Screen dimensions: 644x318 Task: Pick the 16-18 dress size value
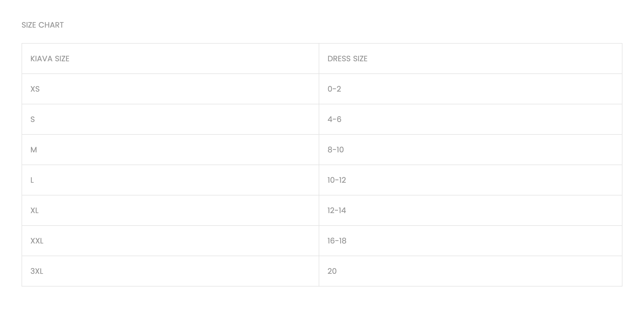point(337,241)
